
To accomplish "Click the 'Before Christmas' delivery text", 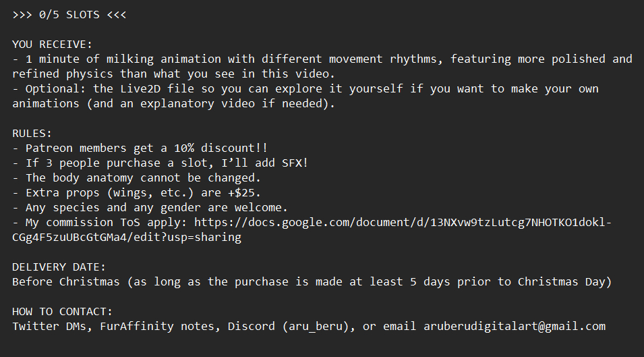I will point(66,282).
